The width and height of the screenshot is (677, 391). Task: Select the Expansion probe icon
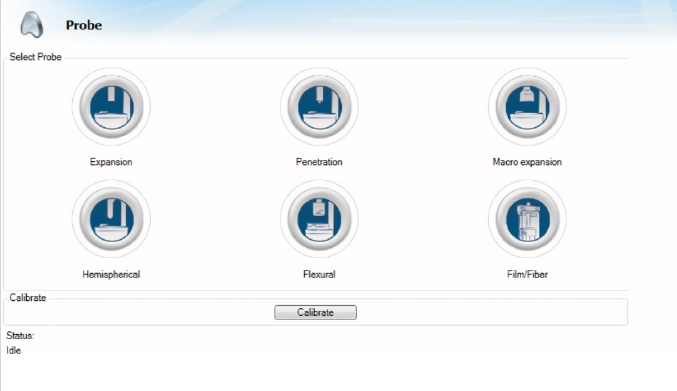click(111, 107)
